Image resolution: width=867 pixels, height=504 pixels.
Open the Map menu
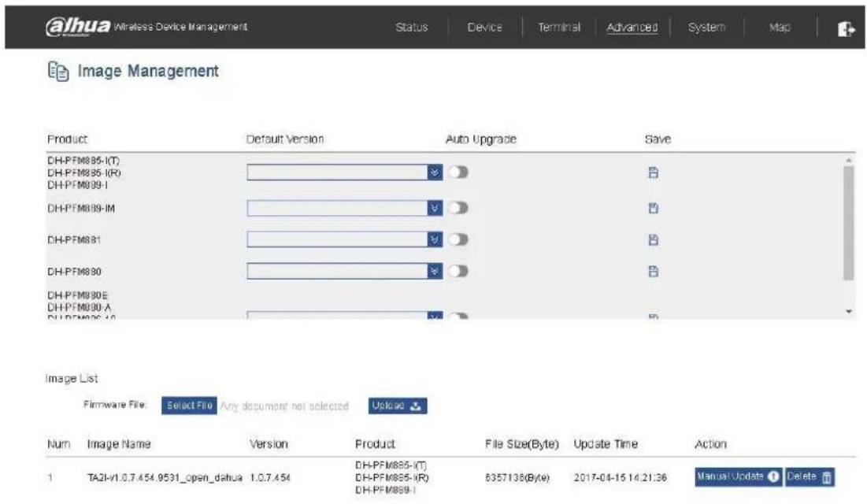tap(780, 27)
